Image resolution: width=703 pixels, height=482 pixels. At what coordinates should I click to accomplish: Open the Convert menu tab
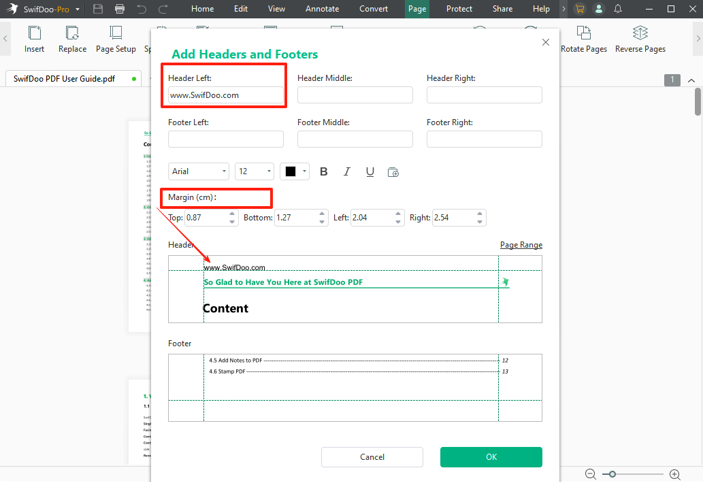pyautogui.click(x=373, y=9)
